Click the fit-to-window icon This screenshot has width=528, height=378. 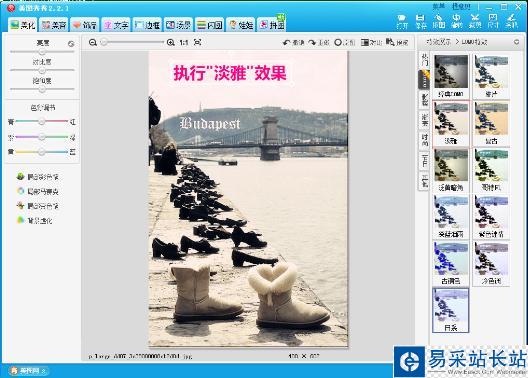[198, 42]
